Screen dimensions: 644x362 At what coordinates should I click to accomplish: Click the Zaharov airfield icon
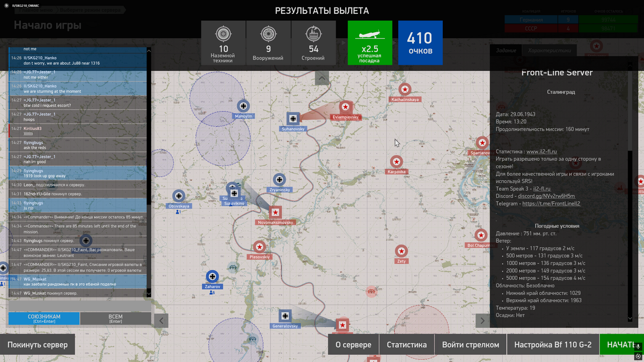[213, 277]
